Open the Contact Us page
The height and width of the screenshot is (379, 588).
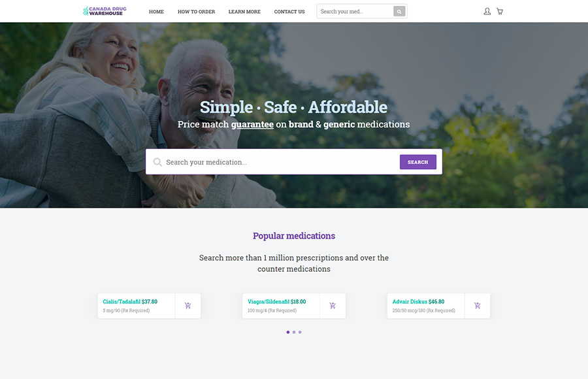pos(289,12)
